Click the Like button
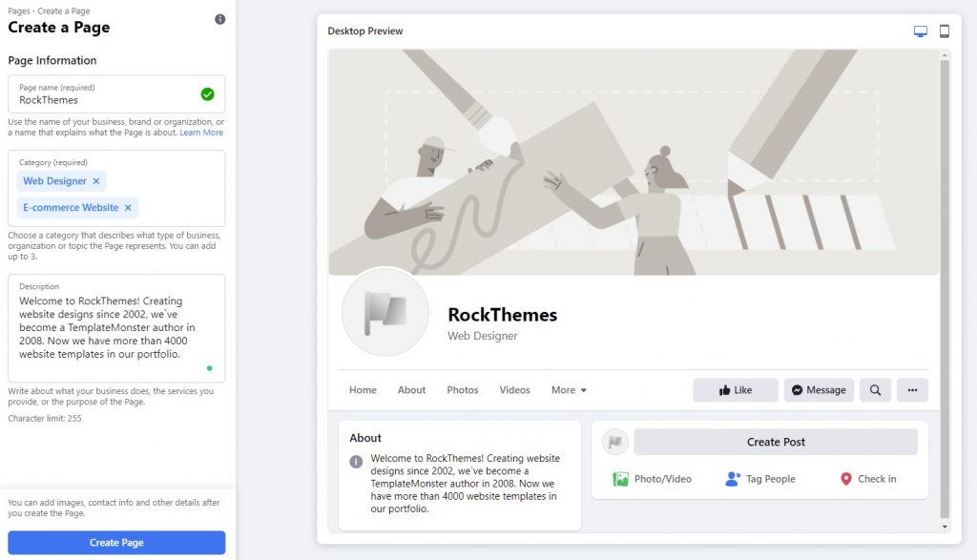The width and height of the screenshot is (977, 560). (735, 390)
